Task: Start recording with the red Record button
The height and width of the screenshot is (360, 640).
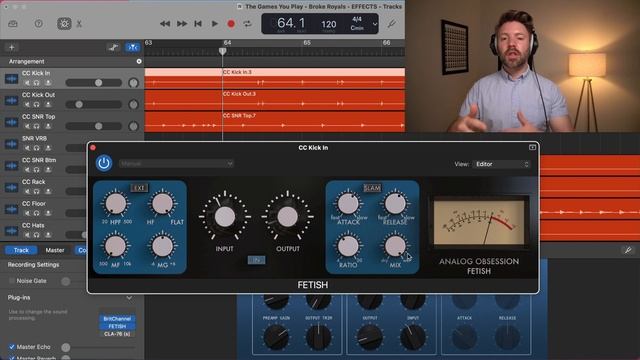Action: pyautogui.click(x=231, y=24)
